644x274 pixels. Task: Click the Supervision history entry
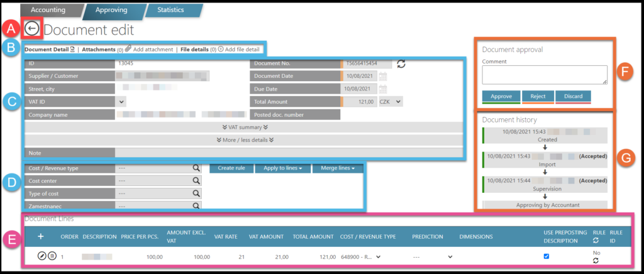click(x=545, y=185)
